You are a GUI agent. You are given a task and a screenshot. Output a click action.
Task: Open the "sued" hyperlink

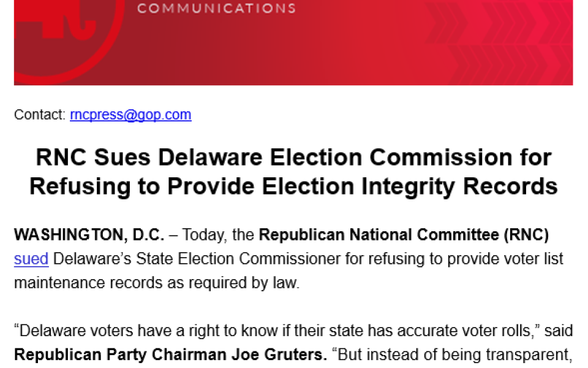coord(31,259)
